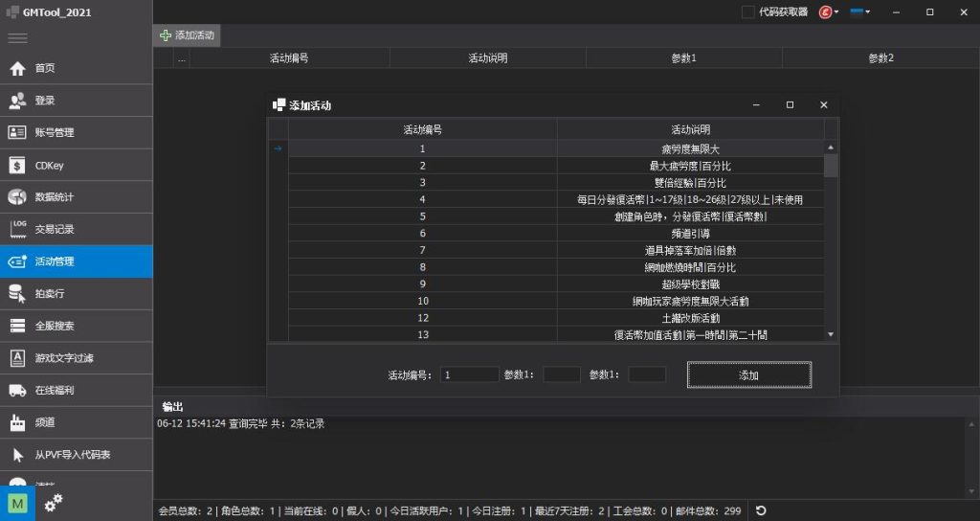The height and width of the screenshot is (521, 980).
Task: Click the dialog list scrollbar up arrow
Action: click(x=831, y=147)
